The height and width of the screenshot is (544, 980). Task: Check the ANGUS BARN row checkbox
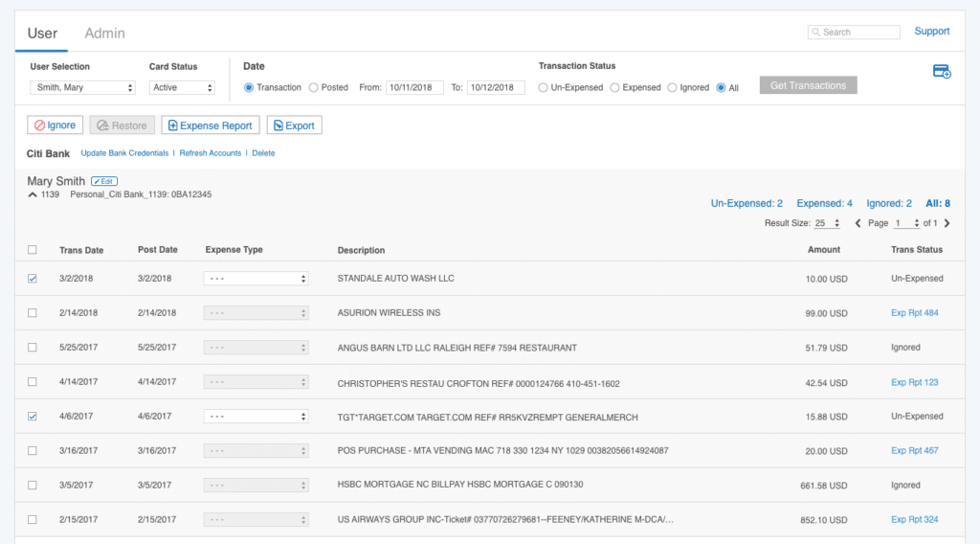[x=33, y=347]
